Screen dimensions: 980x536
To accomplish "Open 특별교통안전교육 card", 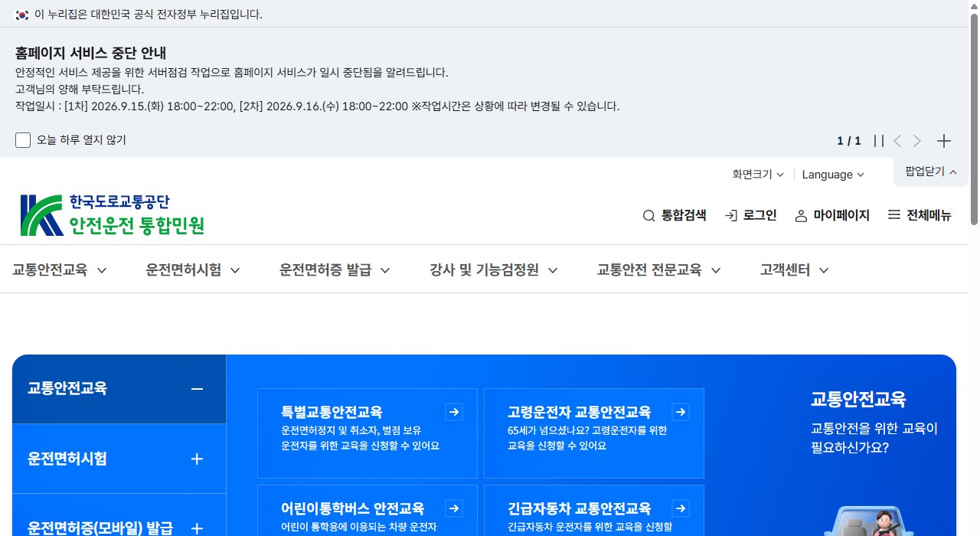I will coord(367,433).
